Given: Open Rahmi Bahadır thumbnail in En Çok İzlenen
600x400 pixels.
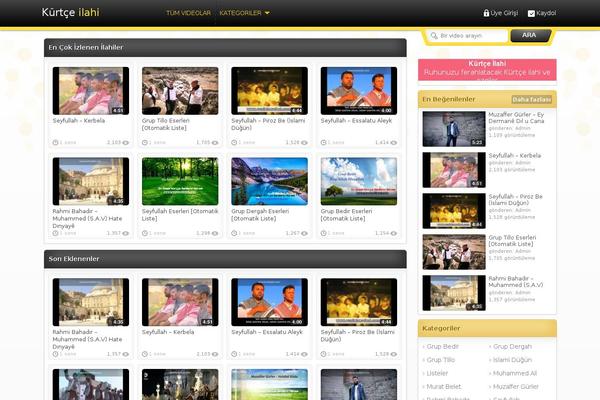Looking at the screenshot, I should pos(91,181).
